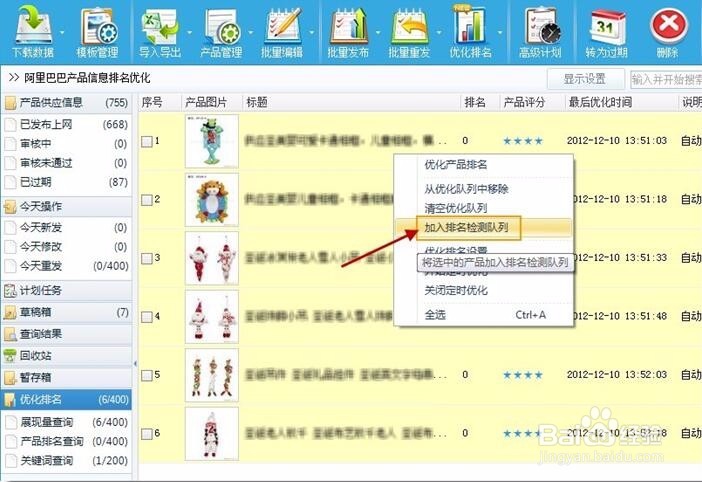Open dropdown arrow next to 优化排名 toolbar button
This screenshot has height=482, width=702.
[x=500, y=32]
